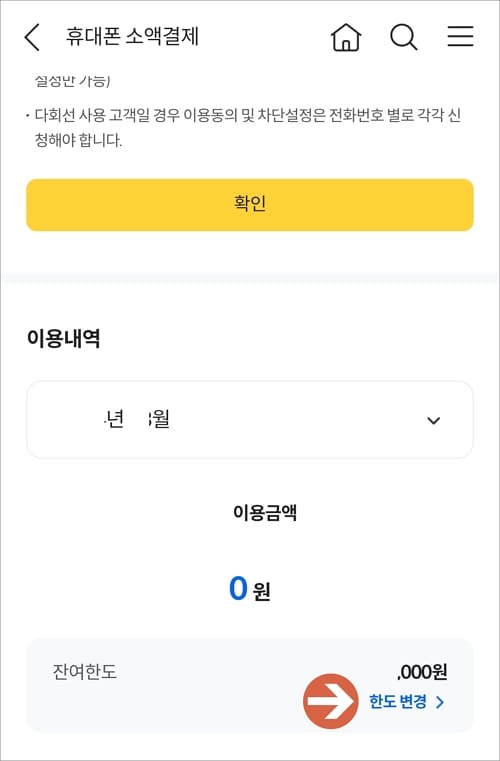Tap the chevron beside 한도 변경
The width and height of the screenshot is (500, 761).
tap(440, 702)
